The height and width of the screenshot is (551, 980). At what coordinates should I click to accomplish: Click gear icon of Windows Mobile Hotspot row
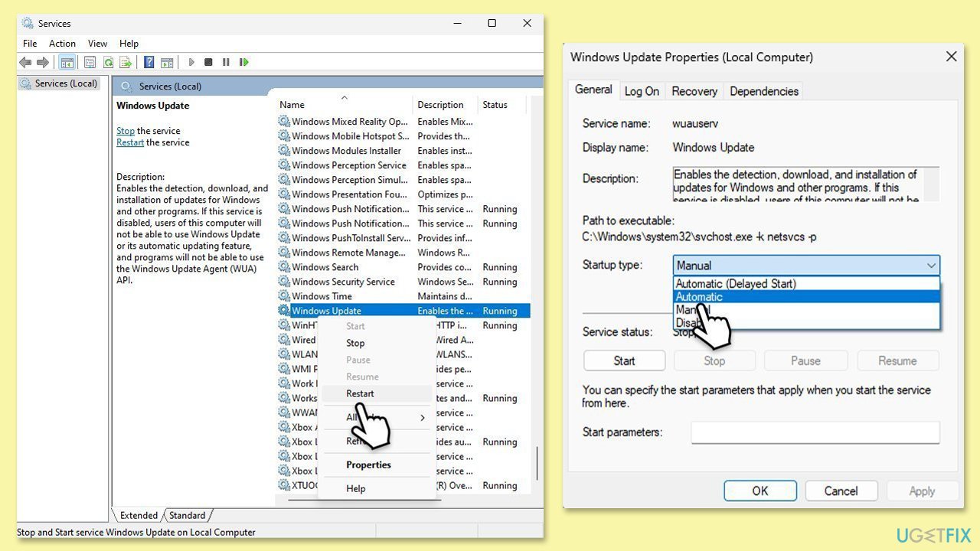[x=284, y=136]
